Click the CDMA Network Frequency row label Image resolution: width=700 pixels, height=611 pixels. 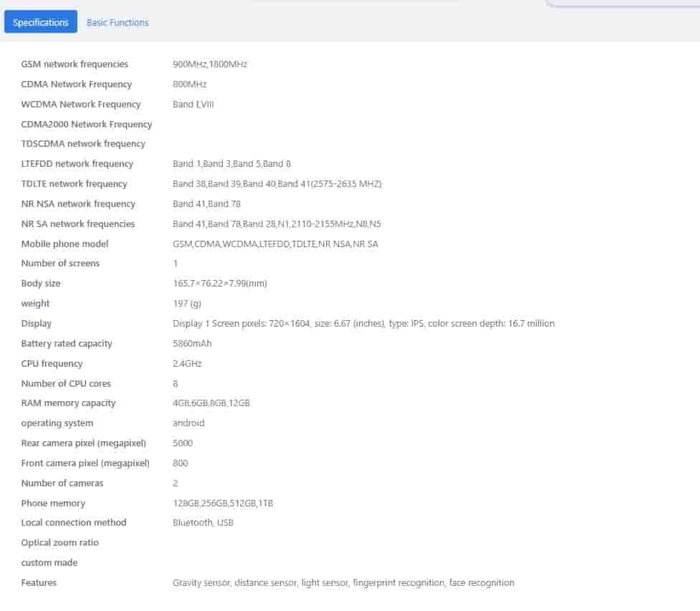tap(77, 85)
